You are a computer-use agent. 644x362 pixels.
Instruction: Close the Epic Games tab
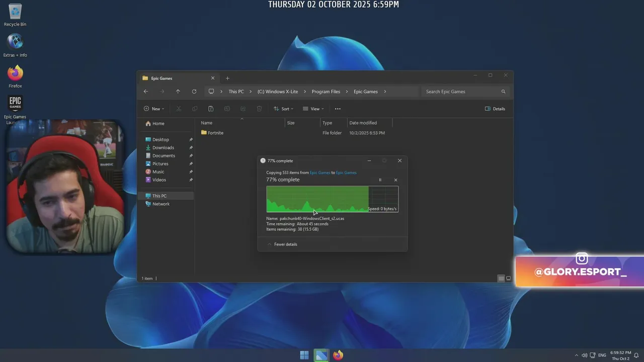pos(212,78)
